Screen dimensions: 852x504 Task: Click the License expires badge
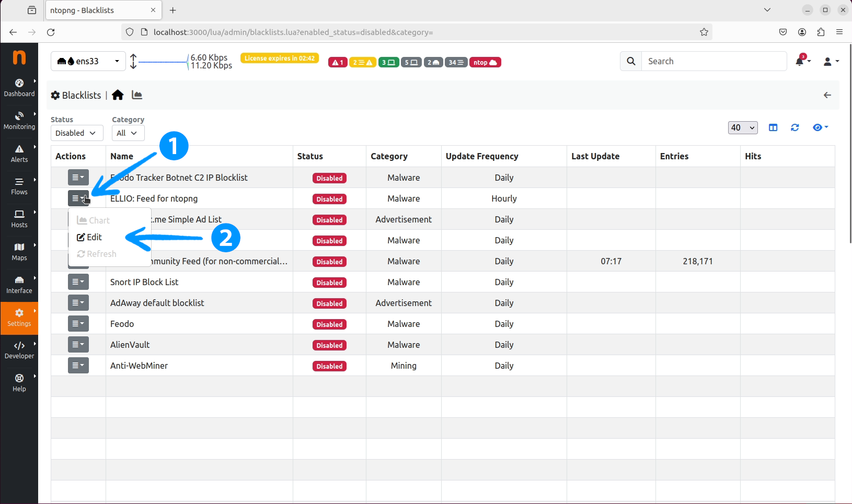click(x=280, y=58)
